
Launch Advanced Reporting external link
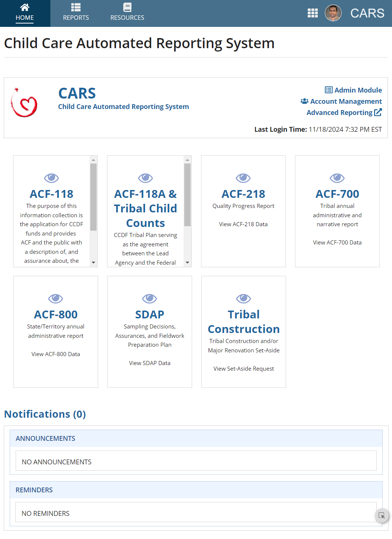(x=344, y=112)
